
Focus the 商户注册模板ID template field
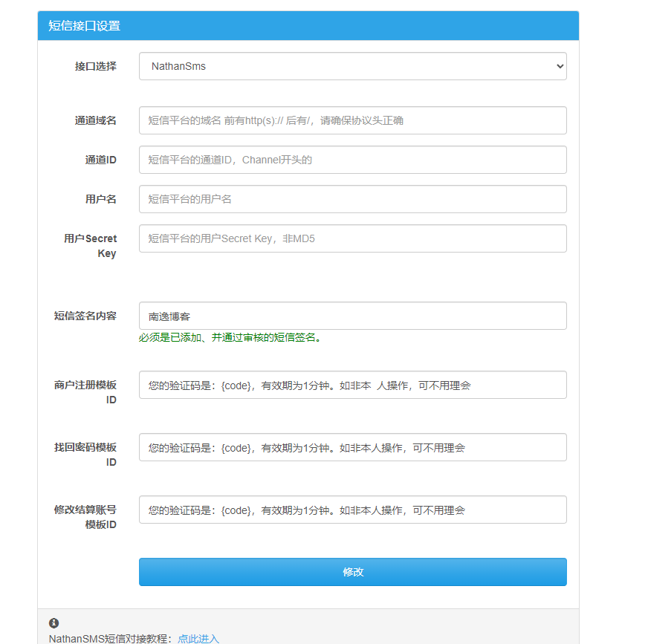(x=352, y=385)
